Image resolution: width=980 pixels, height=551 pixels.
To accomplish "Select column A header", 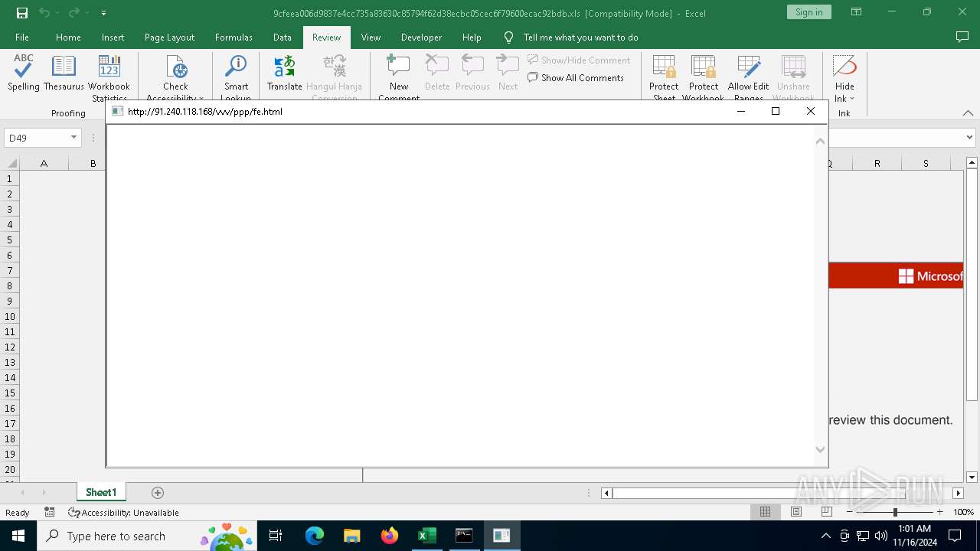I will [x=44, y=163].
